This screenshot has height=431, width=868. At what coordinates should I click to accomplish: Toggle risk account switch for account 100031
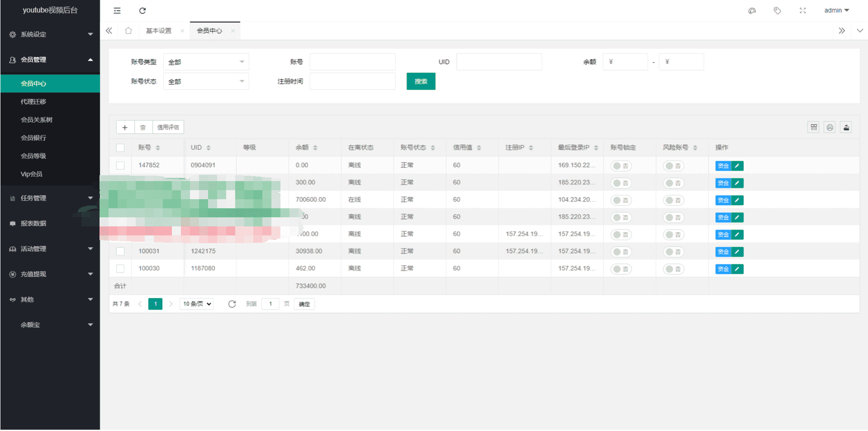point(673,252)
